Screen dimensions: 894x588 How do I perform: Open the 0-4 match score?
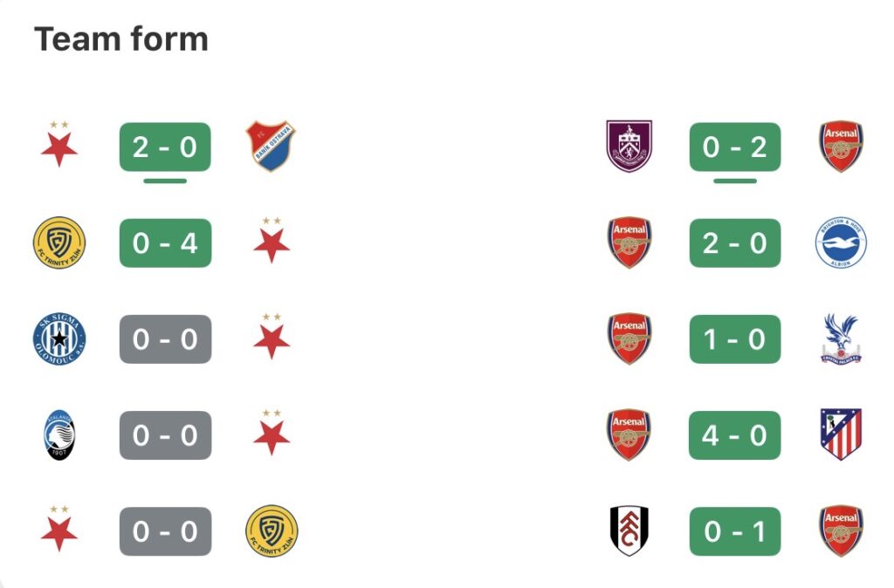coord(165,243)
